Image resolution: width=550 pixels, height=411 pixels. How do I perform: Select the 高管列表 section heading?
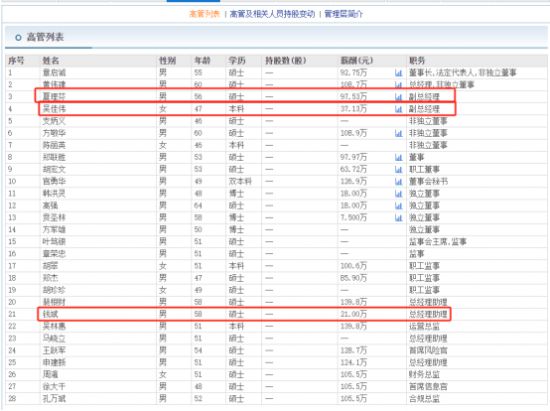pyautogui.click(x=45, y=37)
